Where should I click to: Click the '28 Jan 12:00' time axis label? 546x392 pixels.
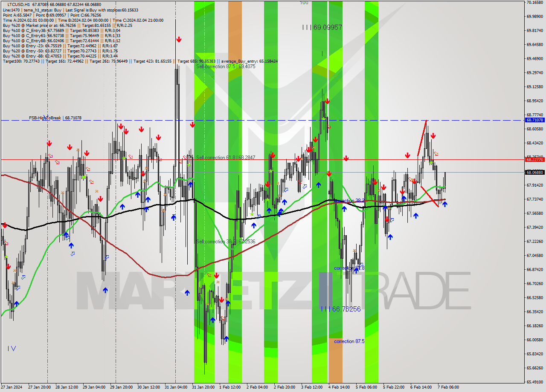point(67,387)
